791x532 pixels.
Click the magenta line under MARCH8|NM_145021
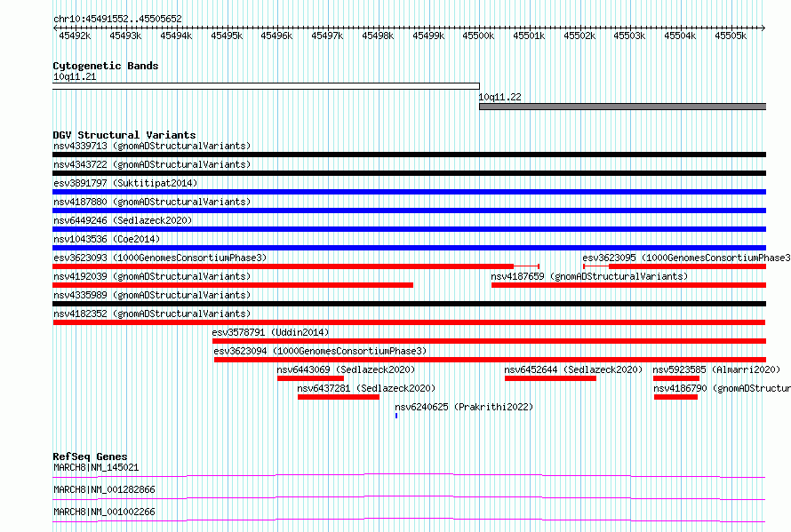pyautogui.click(x=409, y=475)
